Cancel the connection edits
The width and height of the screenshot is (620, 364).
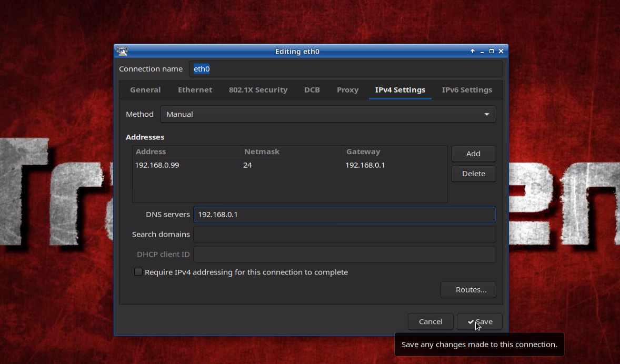click(x=430, y=321)
